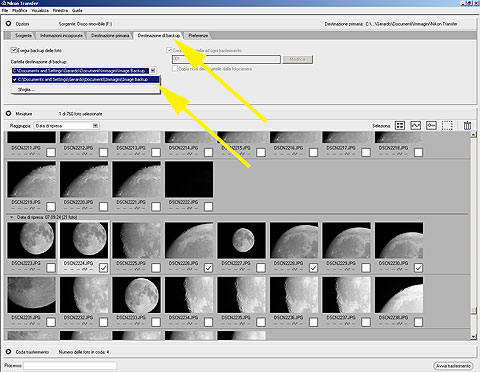This screenshot has width=480, height=372.
Task: Expand the Coda trasferimento panel toggle
Action: click(x=9, y=352)
